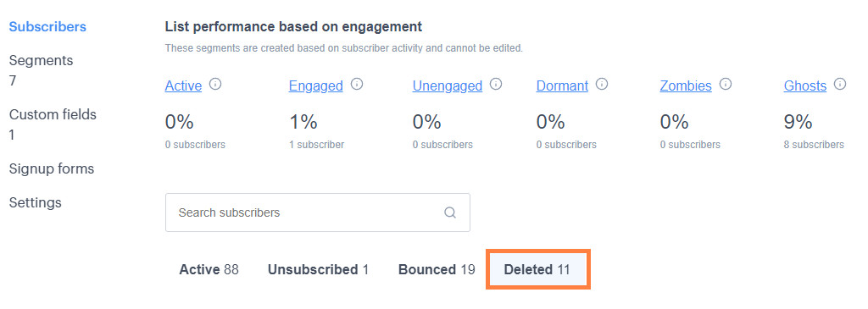This screenshot has width=868, height=309.
Task: Show the Unengaged info tooltip icon
Action: click(x=496, y=85)
